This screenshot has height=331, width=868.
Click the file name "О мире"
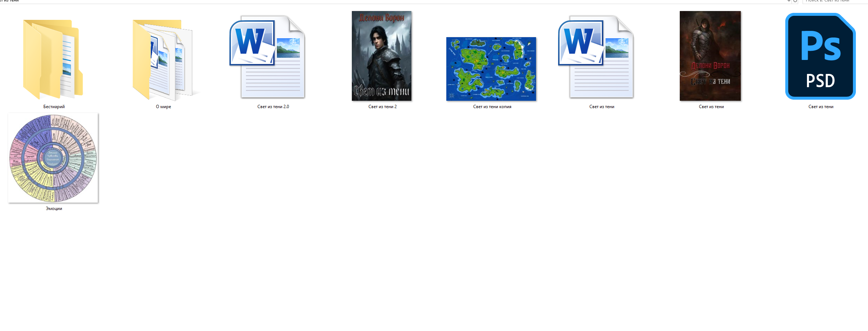point(164,107)
